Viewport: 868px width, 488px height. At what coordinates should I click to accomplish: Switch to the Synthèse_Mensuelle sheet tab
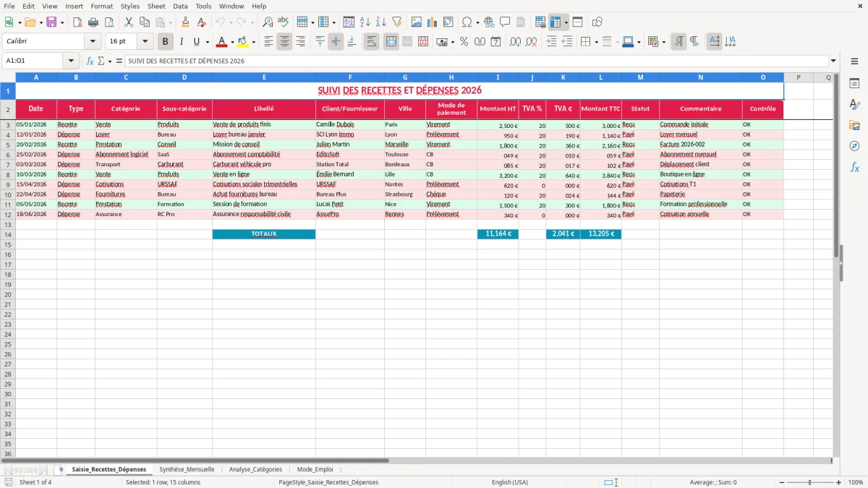187,469
